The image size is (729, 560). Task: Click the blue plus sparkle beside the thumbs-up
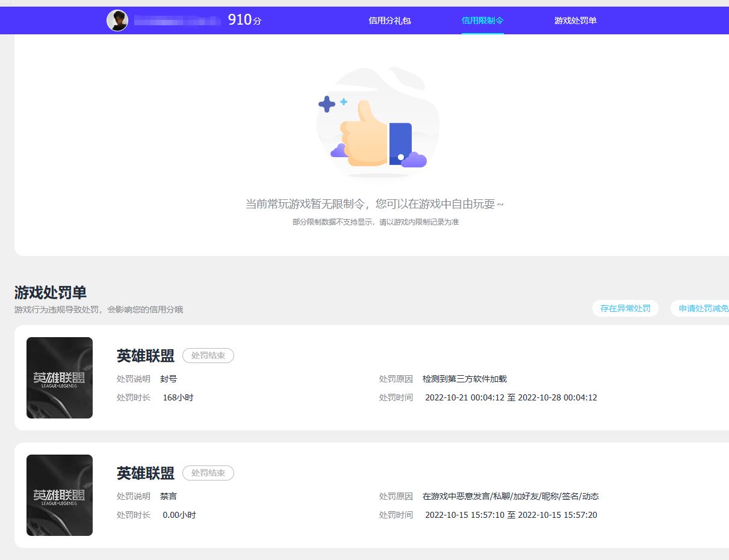click(327, 104)
